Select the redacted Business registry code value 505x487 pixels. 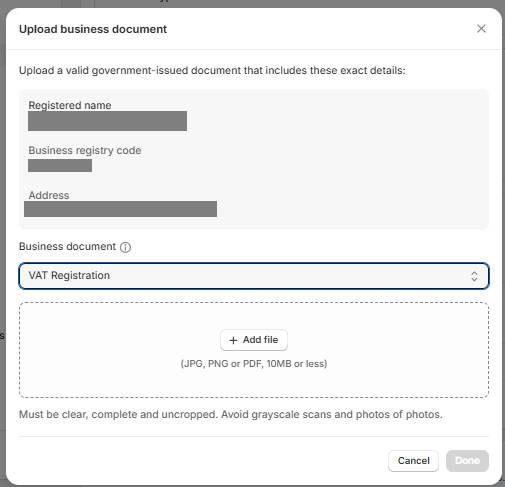(x=60, y=166)
